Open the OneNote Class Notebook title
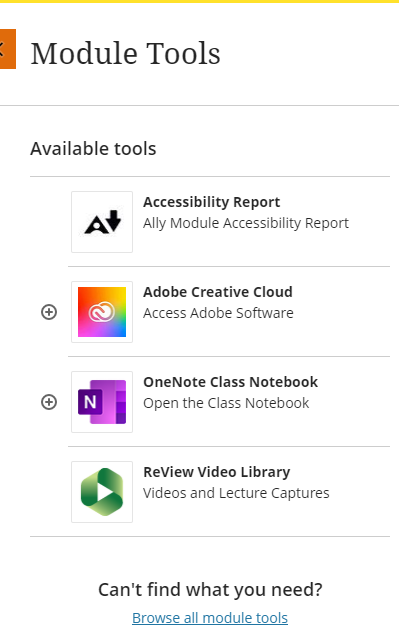Screen dimensions: 399x639 click(230, 382)
